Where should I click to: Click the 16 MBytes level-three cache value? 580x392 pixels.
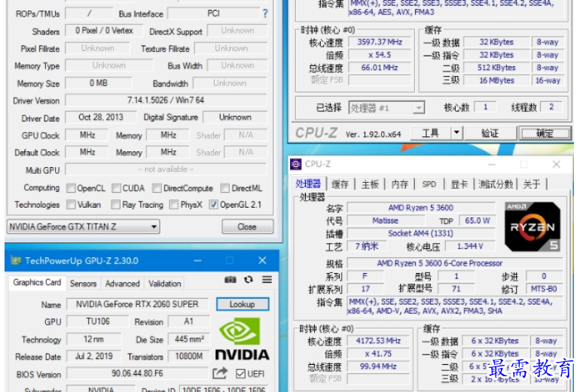[x=496, y=81]
